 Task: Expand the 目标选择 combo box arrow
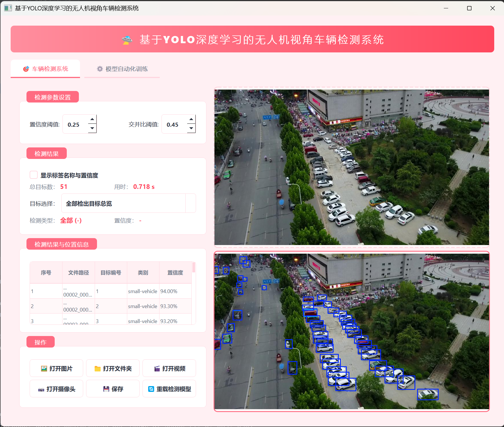pos(191,203)
